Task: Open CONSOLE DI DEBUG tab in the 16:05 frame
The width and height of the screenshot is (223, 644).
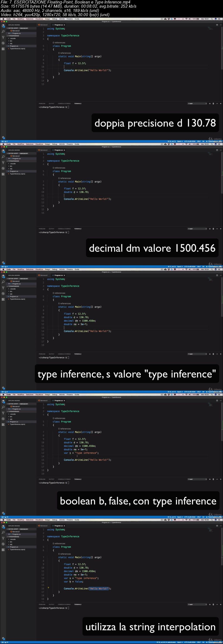Action: pyautogui.click(x=64, y=479)
